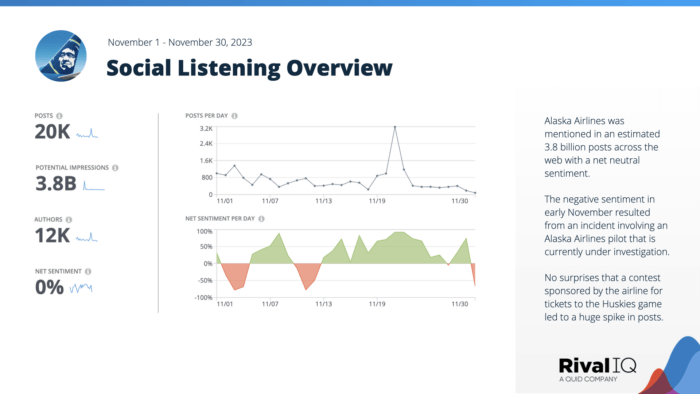This screenshot has height=394, width=700.
Task: Click the 11/07 label on the sentiment chart
Action: click(x=270, y=304)
